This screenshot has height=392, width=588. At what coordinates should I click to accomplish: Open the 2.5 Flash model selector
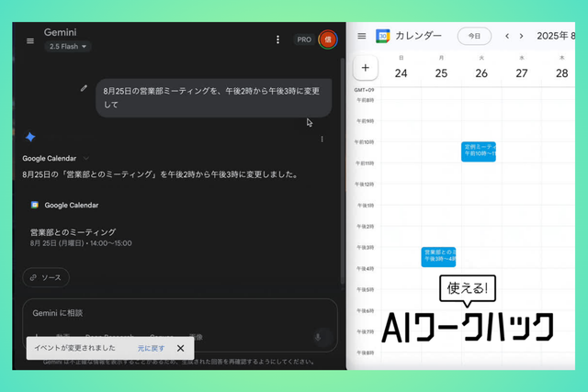[x=68, y=46]
